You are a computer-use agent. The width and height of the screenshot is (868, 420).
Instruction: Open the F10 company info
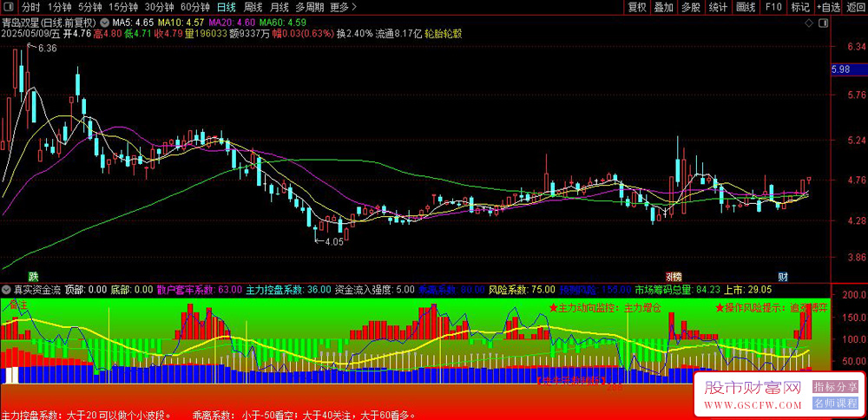[x=773, y=7]
